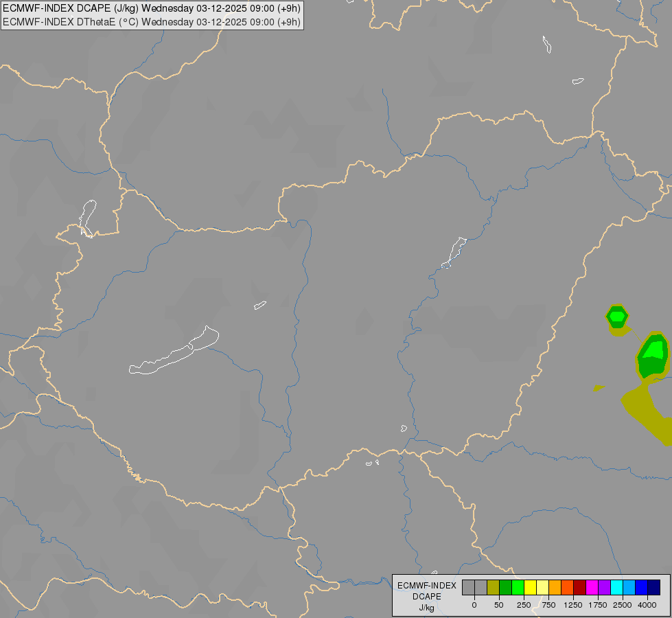The image size is (672, 618).
Task: Pick the orange-red legend swatch
Action: coord(568,587)
